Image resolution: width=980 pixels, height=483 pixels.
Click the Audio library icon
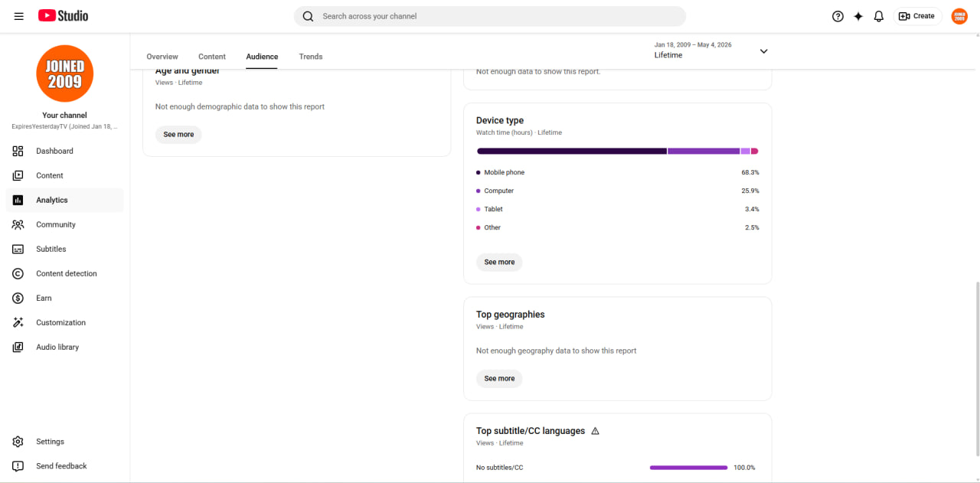point(18,347)
